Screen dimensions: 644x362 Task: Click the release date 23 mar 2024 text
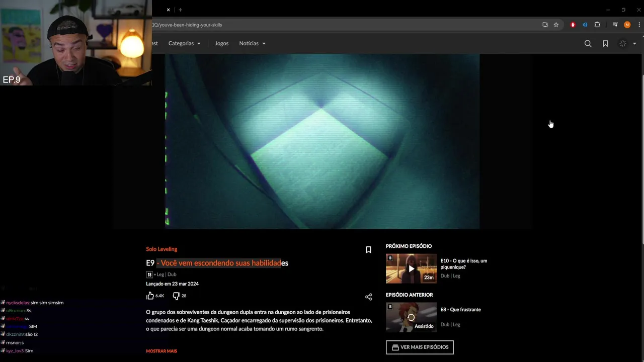pyautogui.click(x=172, y=284)
